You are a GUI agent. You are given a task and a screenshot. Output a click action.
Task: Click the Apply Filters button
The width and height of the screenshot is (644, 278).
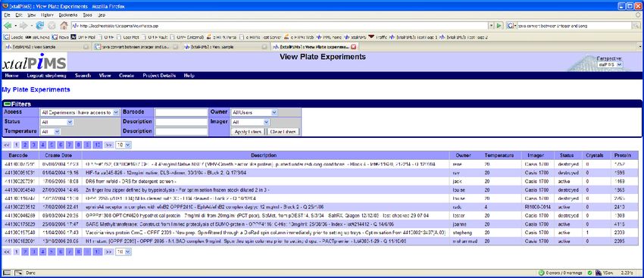click(248, 132)
